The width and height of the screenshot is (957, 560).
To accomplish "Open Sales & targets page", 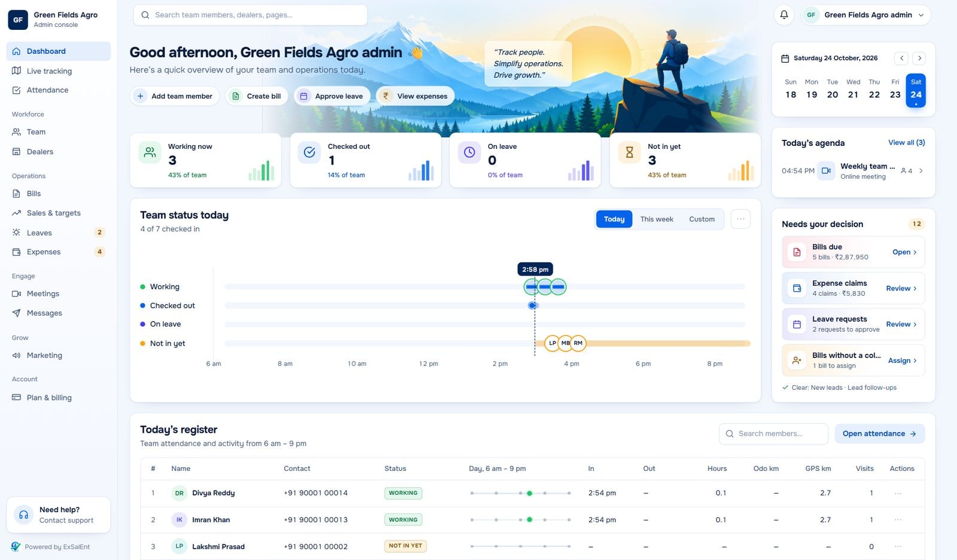I will point(59,213).
